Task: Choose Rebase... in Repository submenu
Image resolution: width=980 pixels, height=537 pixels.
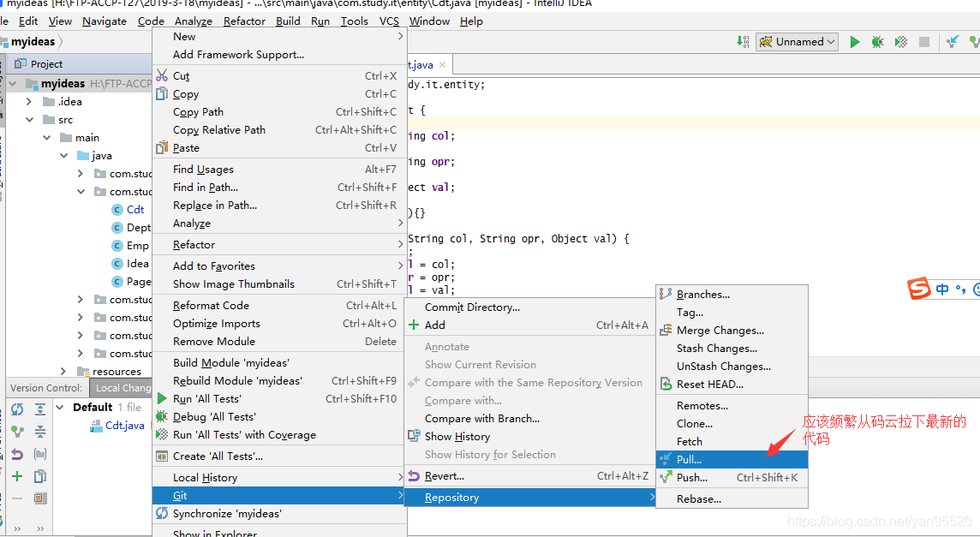Action: pos(732,498)
